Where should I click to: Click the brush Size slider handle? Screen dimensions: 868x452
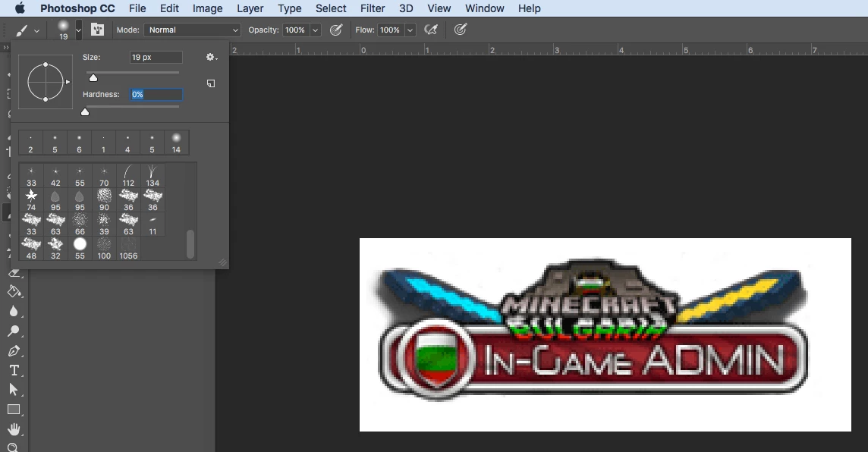point(93,78)
